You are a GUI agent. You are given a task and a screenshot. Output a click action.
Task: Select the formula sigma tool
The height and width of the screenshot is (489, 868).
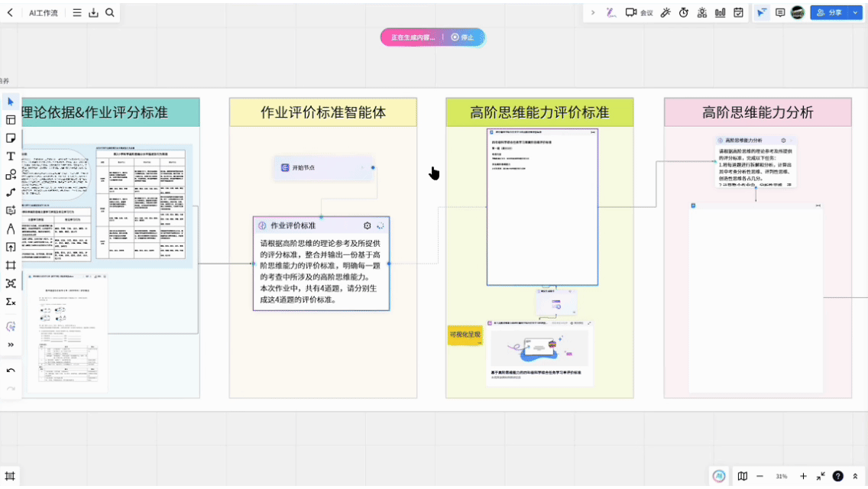pyautogui.click(x=11, y=302)
